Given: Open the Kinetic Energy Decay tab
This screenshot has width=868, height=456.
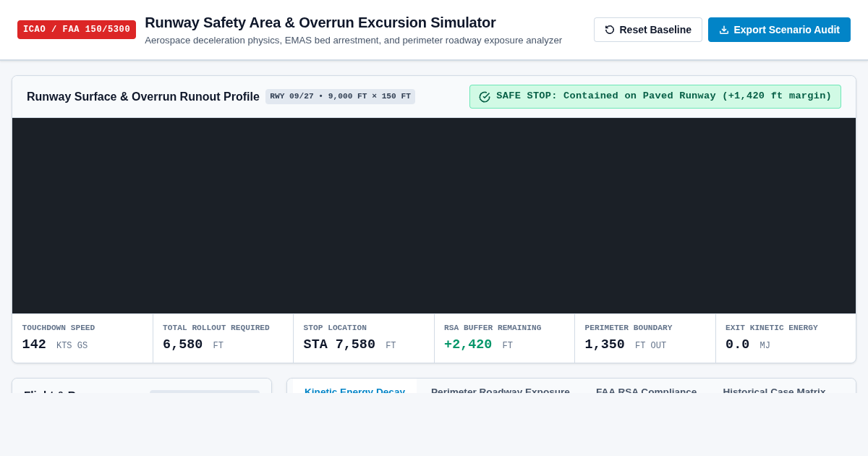Looking at the screenshot, I should point(354,387).
